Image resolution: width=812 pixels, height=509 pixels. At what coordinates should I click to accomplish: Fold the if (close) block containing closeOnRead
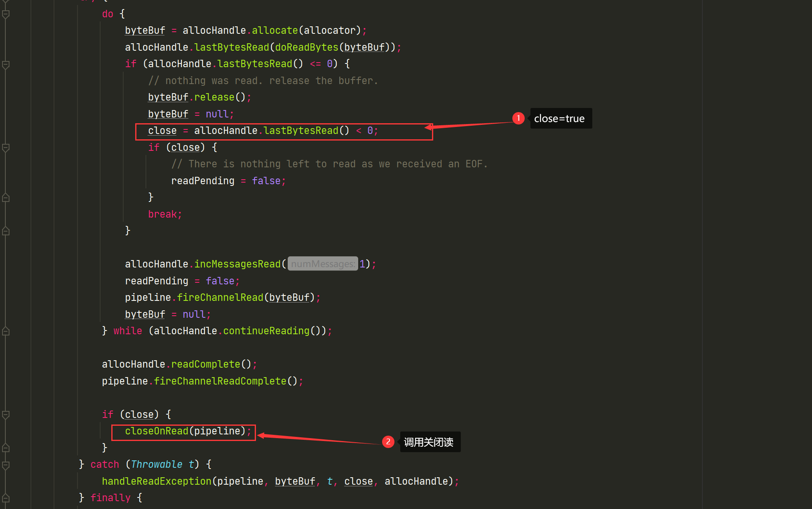[x=6, y=415]
